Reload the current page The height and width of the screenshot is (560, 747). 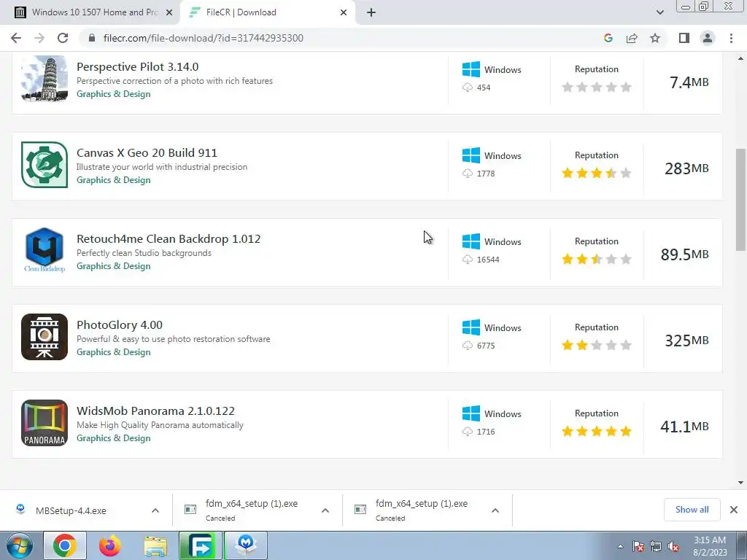coord(63,38)
